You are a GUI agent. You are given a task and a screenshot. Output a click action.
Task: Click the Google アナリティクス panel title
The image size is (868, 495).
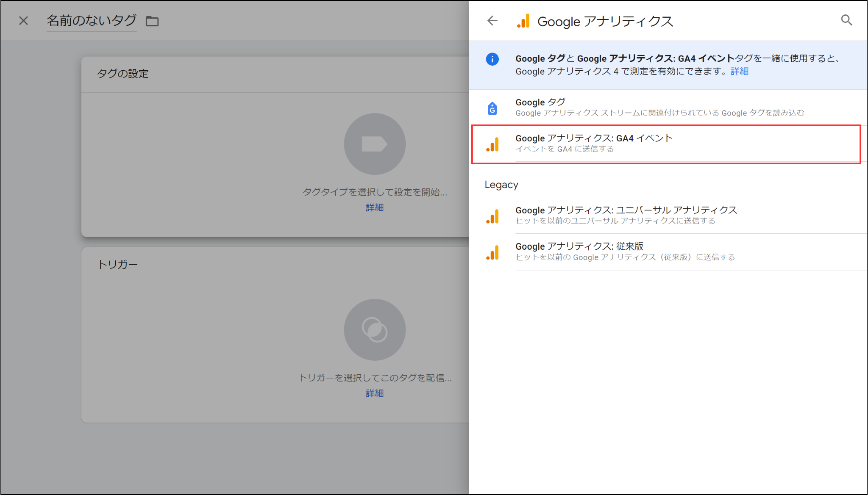click(605, 21)
